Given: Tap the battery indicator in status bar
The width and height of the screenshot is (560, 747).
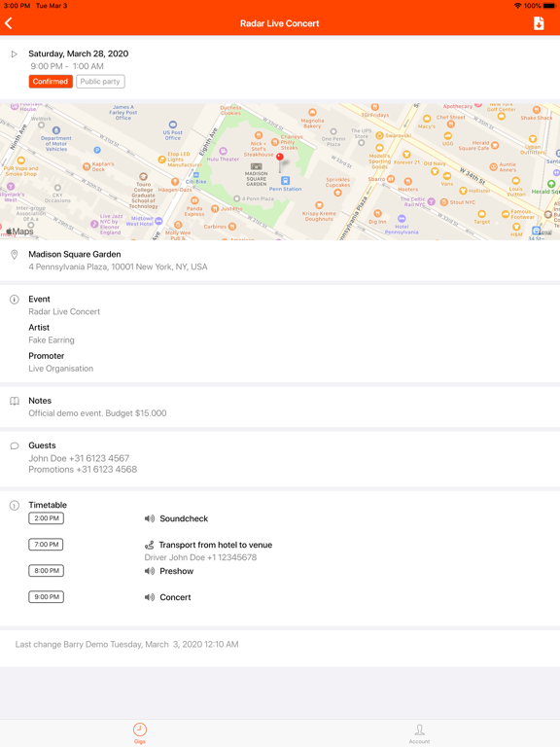Looking at the screenshot, I should click(x=549, y=6).
